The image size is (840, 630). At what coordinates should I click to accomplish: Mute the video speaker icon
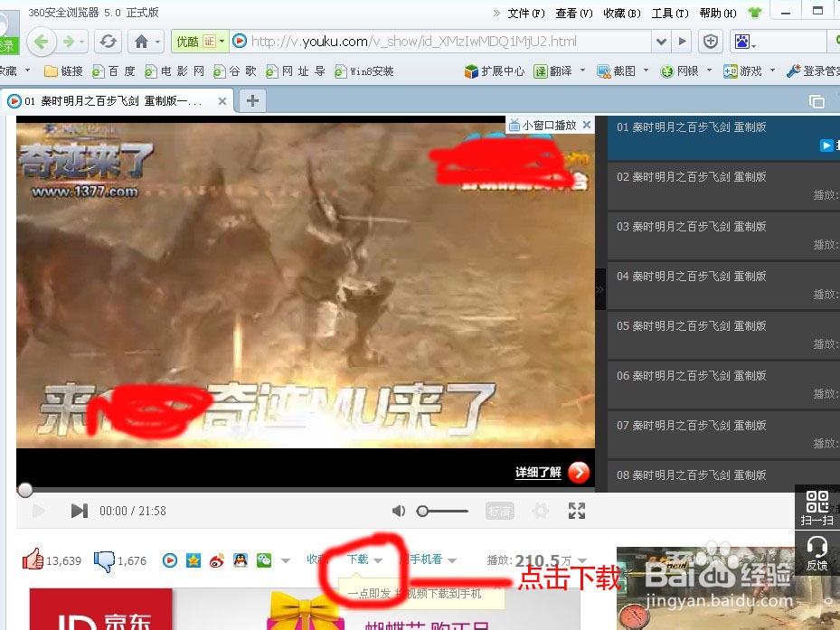pos(399,511)
